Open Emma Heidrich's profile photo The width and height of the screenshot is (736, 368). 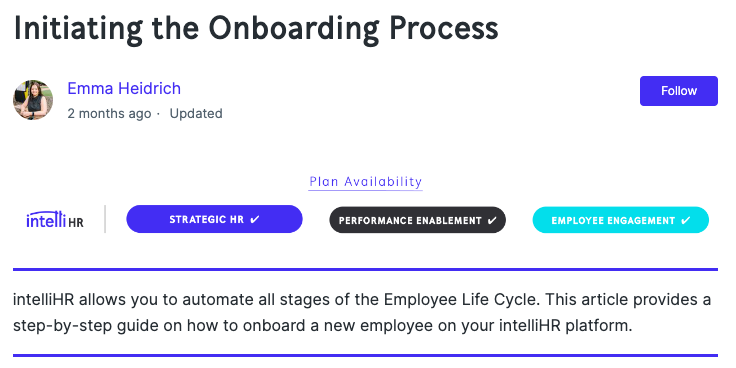tap(33, 100)
